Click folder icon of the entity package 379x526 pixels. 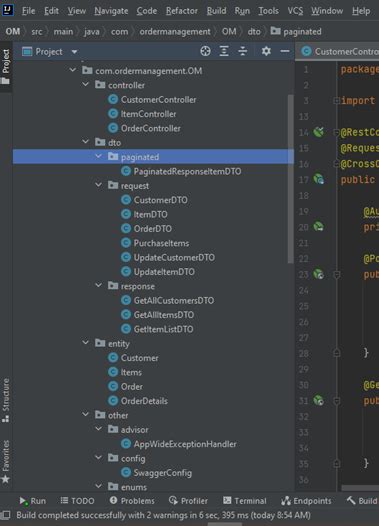(x=100, y=343)
